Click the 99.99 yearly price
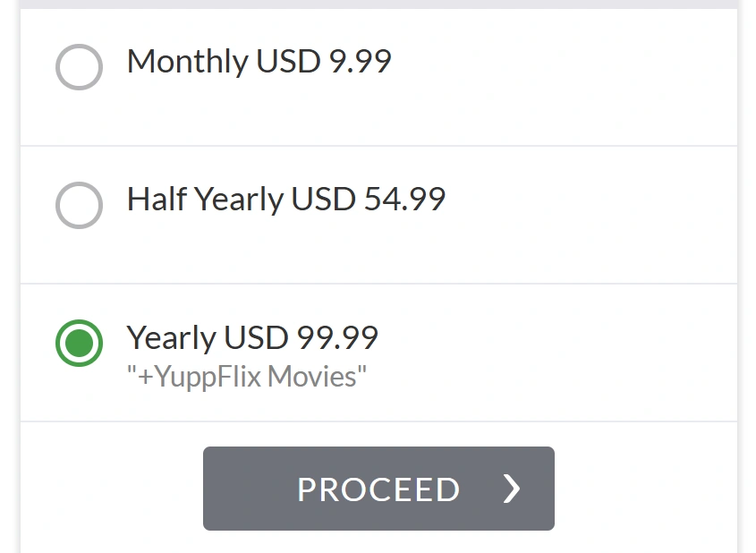Viewport: 756px width, 553px height. point(337,337)
